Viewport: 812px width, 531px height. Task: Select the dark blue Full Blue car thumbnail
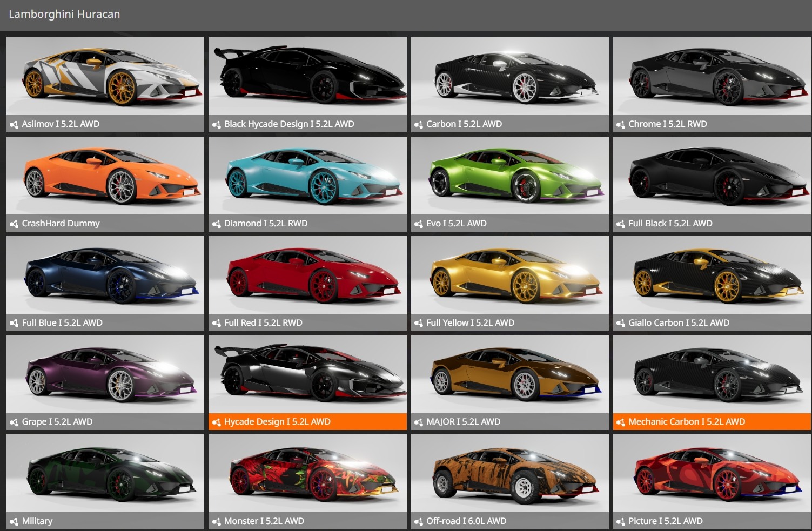pyautogui.click(x=105, y=275)
